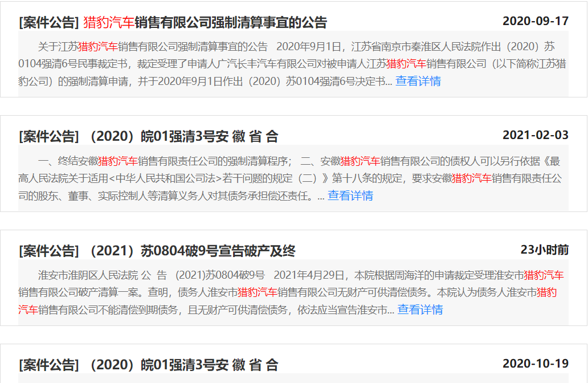Click 查看详情 in the 2020-09-17 notice
The height and width of the screenshot is (383, 588).
418,81
